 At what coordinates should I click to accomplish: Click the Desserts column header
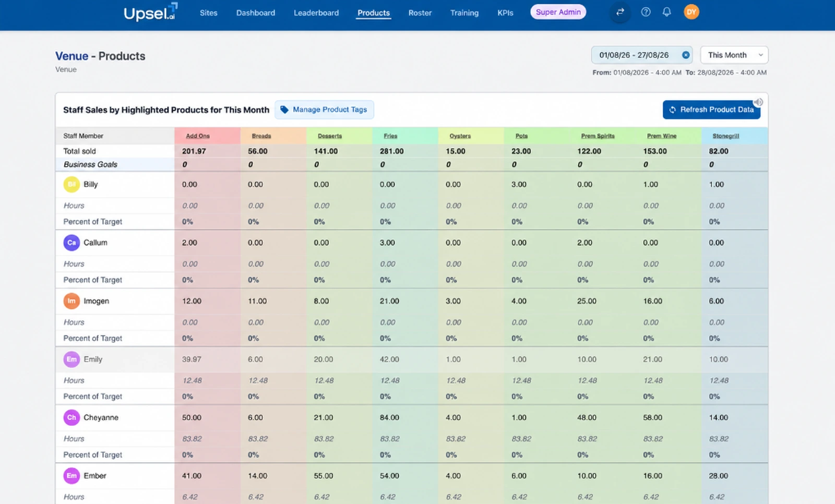(330, 136)
